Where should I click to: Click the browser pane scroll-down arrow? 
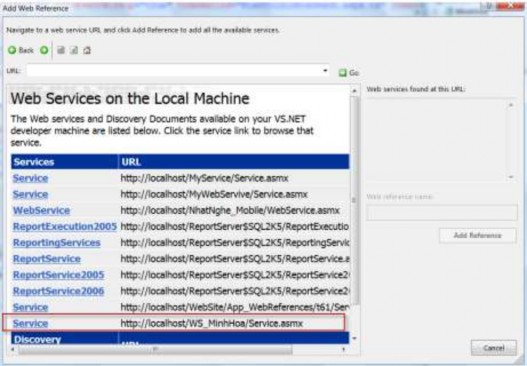point(354,339)
